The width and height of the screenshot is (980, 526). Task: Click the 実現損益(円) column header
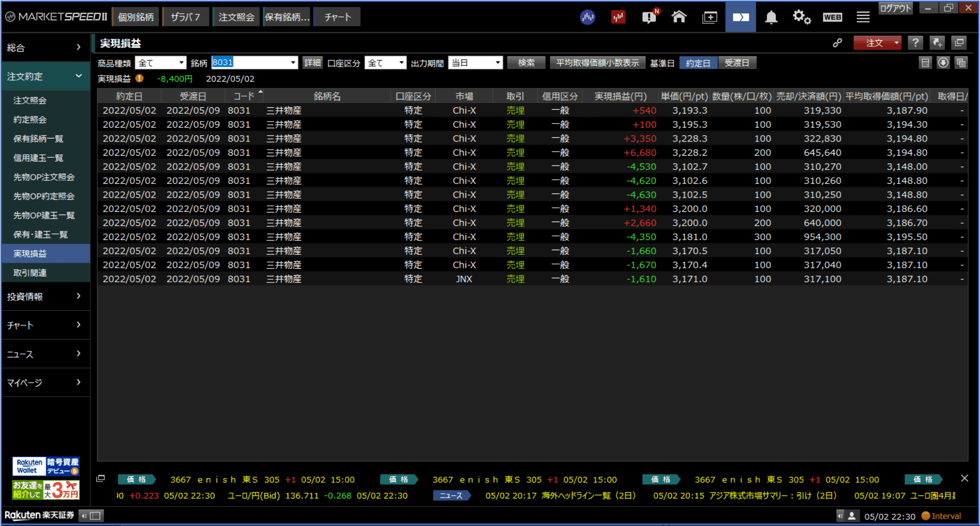tap(620, 96)
